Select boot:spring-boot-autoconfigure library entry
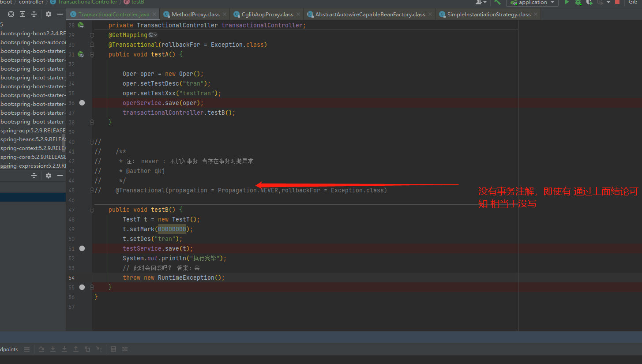Viewport: 642px width, 364px height. (33, 42)
